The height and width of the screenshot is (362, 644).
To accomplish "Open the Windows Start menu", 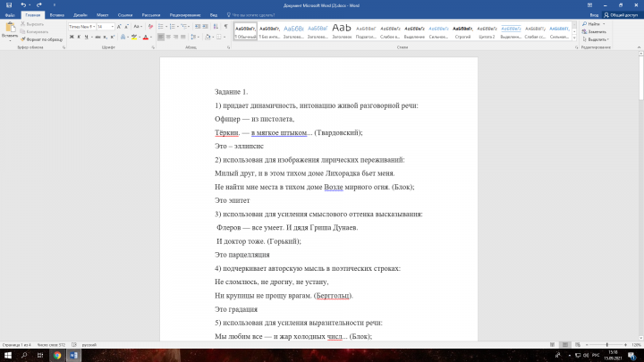I will (8, 355).
